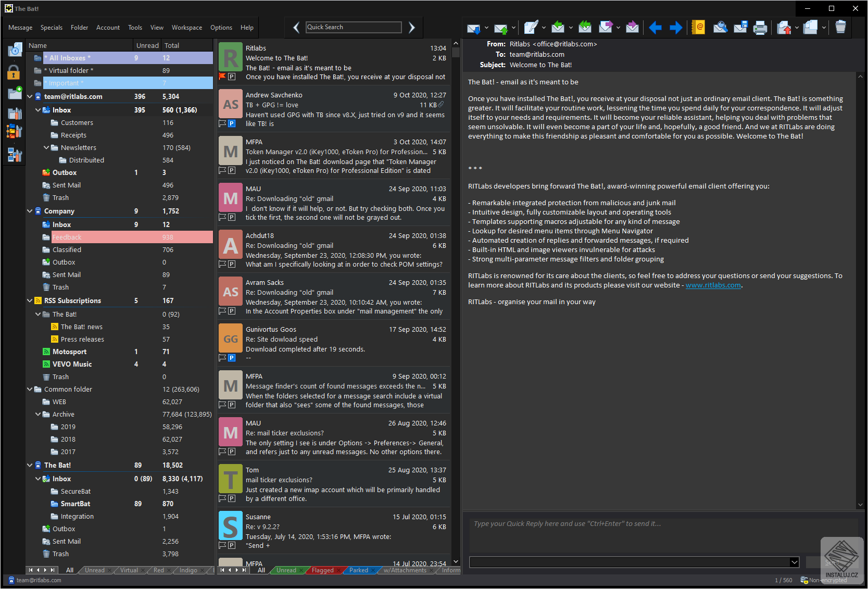
Task: Open the www.ritlabs.com link
Action: pyautogui.click(x=713, y=285)
